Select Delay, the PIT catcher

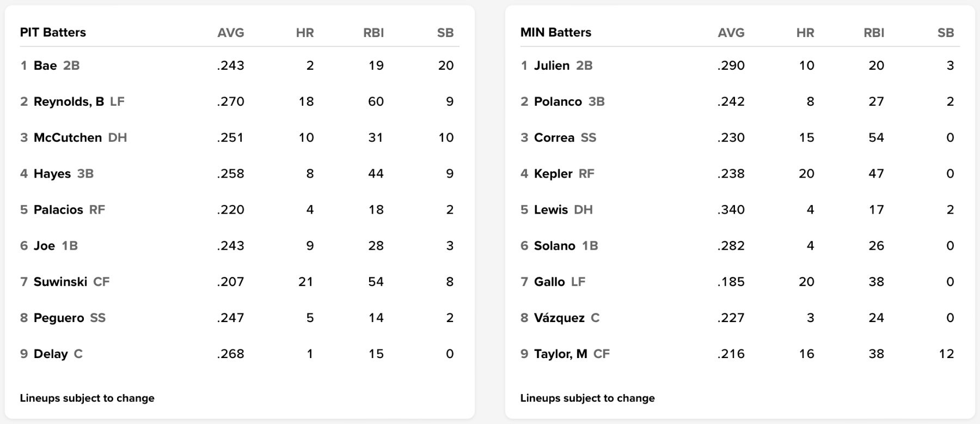click(x=51, y=354)
